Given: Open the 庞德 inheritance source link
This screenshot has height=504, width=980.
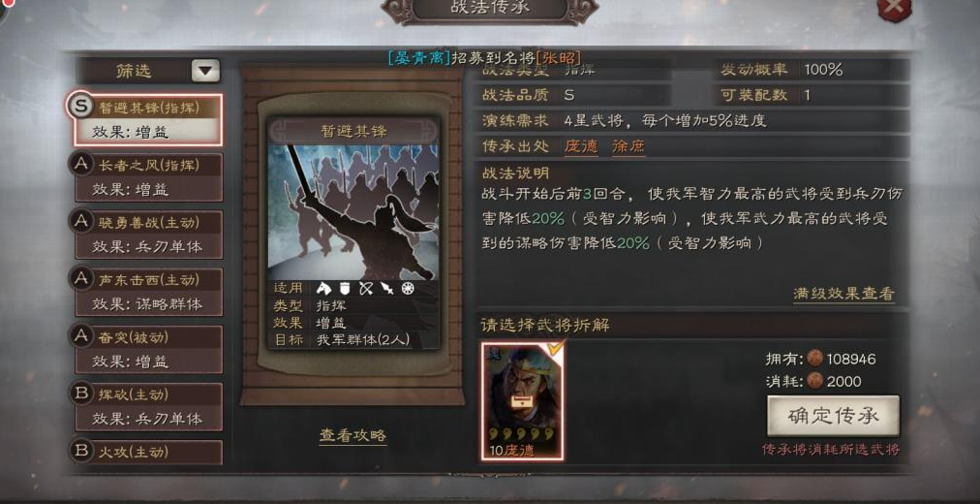Looking at the screenshot, I should click(581, 146).
